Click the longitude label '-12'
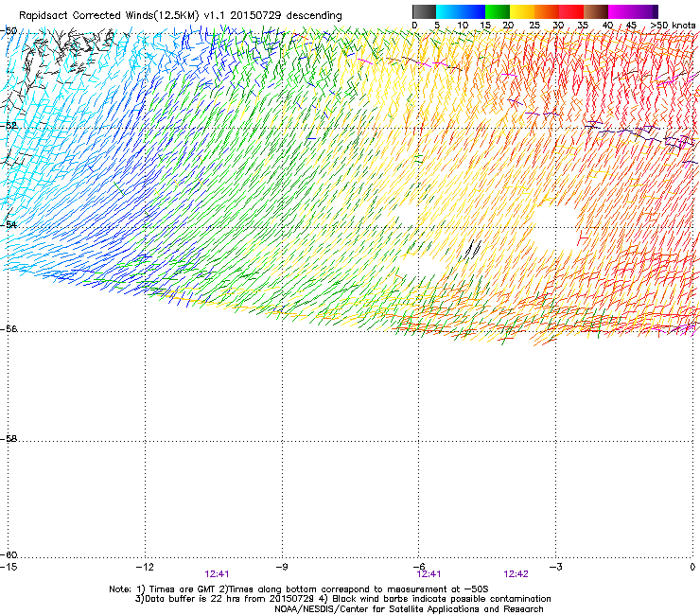The height and width of the screenshot is (615, 700). click(145, 567)
